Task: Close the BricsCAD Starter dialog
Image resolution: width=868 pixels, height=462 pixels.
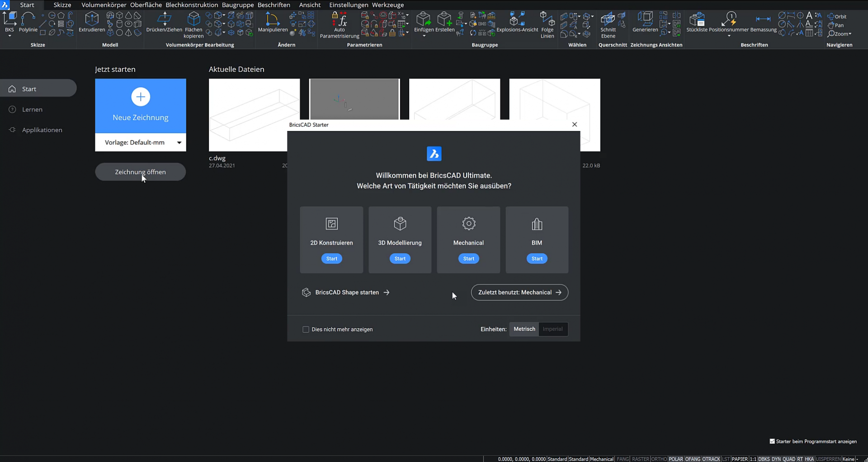Action: click(x=575, y=124)
